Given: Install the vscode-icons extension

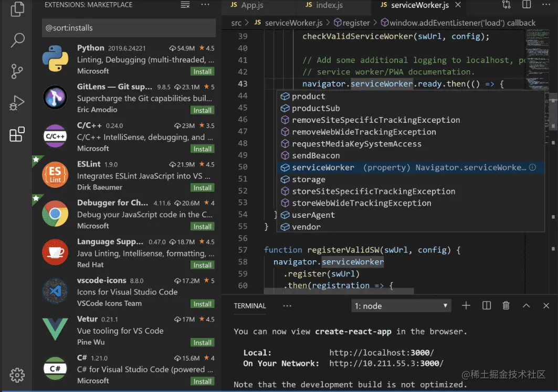Looking at the screenshot, I should coord(202,304).
